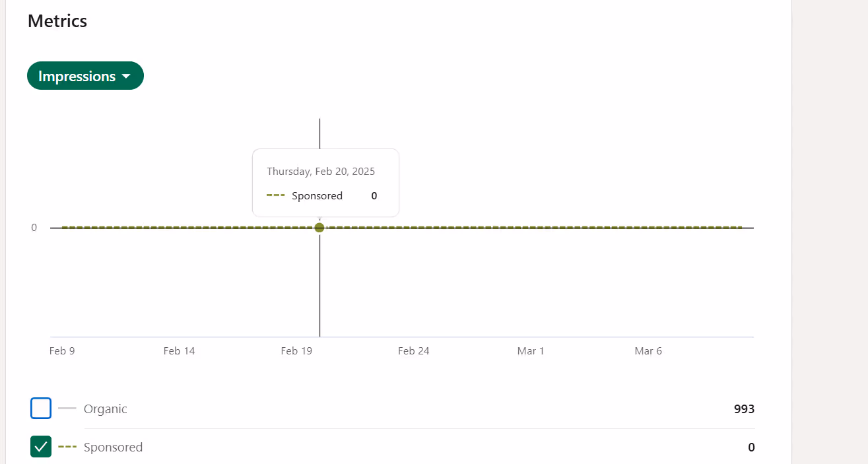The height and width of the screenshot is (464, 868).
Task: Click the olive dashed indicator in the tooltip
Action: (275, 195)
